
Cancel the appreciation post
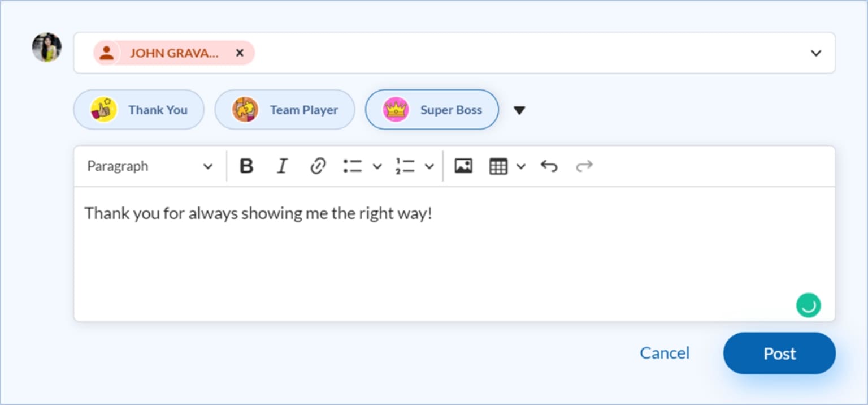(x=665, y=354)
